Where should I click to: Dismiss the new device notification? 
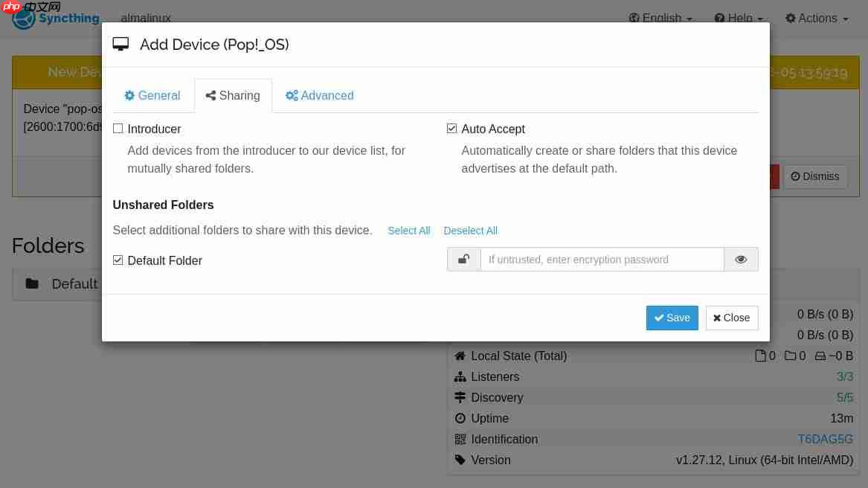(815, 176)
